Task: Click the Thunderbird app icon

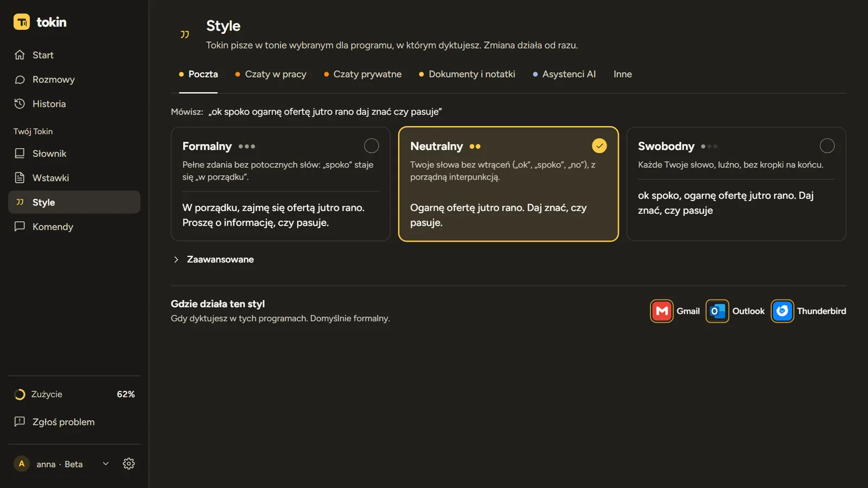Action: [782, 311]
